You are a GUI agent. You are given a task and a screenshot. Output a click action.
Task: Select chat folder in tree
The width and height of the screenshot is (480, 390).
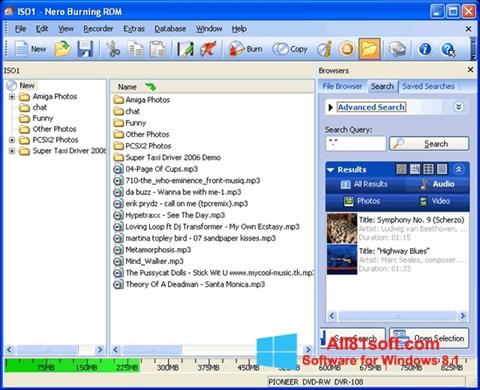(33, 107)
